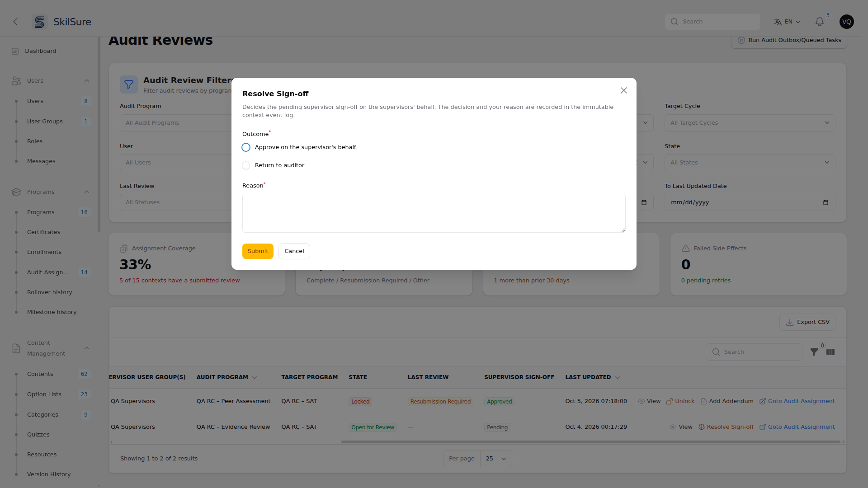Open User Groups in sidebar

tap(45, 122)
